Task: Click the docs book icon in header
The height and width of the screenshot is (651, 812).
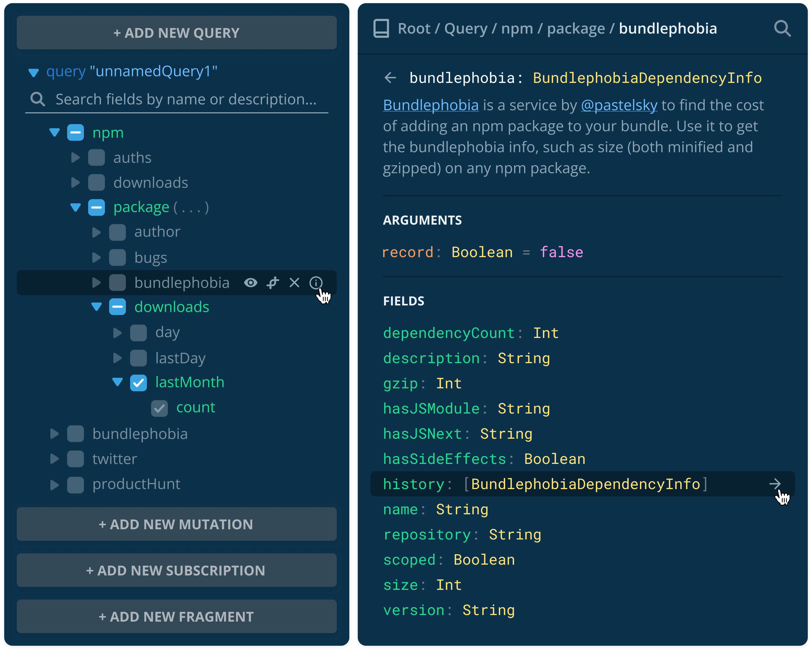Action: (381, 29)
